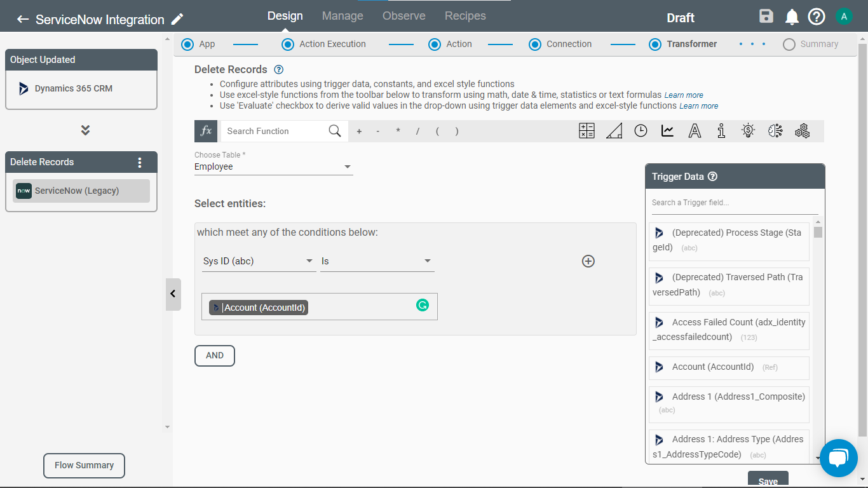Switch to Observe tab
This screenshot has width=868, height=488.
(404, 16)
